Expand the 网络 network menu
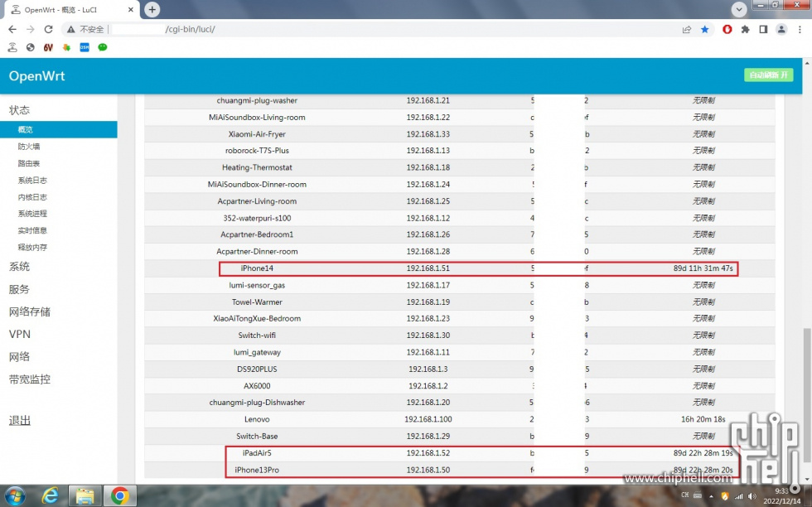 pyautogui.click(x=20, y=357)
